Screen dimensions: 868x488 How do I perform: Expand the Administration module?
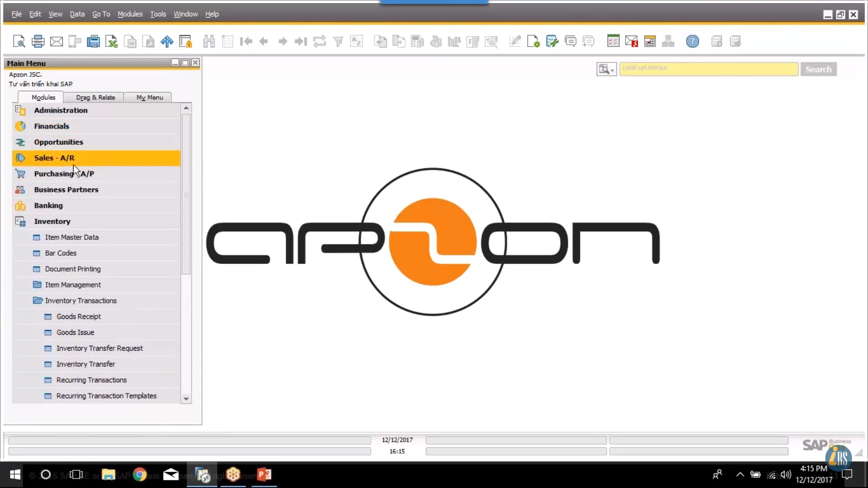pos(96,110)
